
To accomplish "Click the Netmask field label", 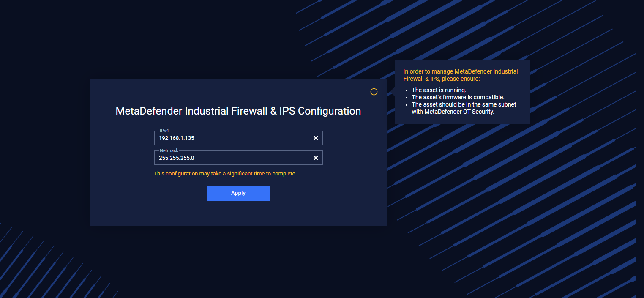I will tap(169, 151).
